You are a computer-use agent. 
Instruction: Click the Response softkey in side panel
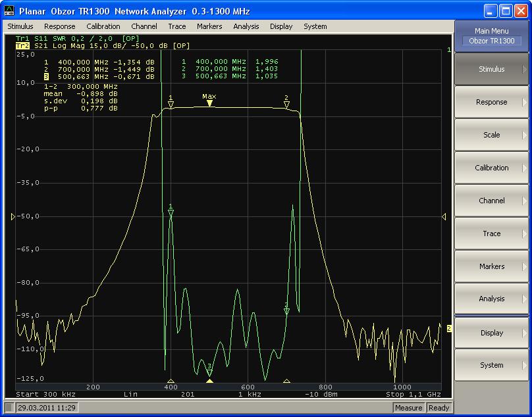pos(492,102)
